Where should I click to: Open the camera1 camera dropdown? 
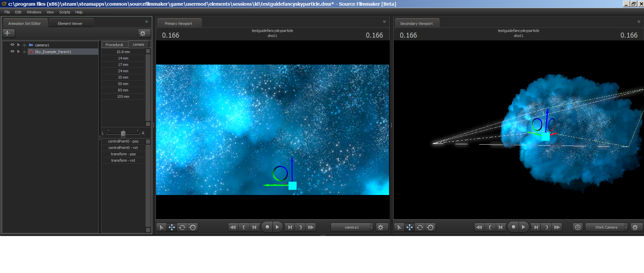point(352,228)
